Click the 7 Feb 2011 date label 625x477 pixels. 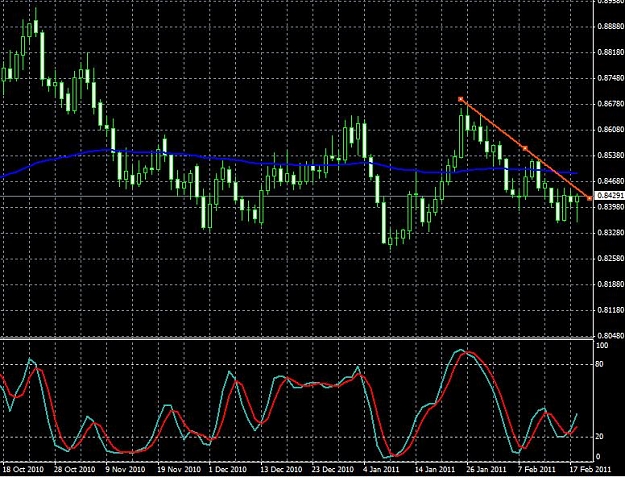[x=537, y=469]
